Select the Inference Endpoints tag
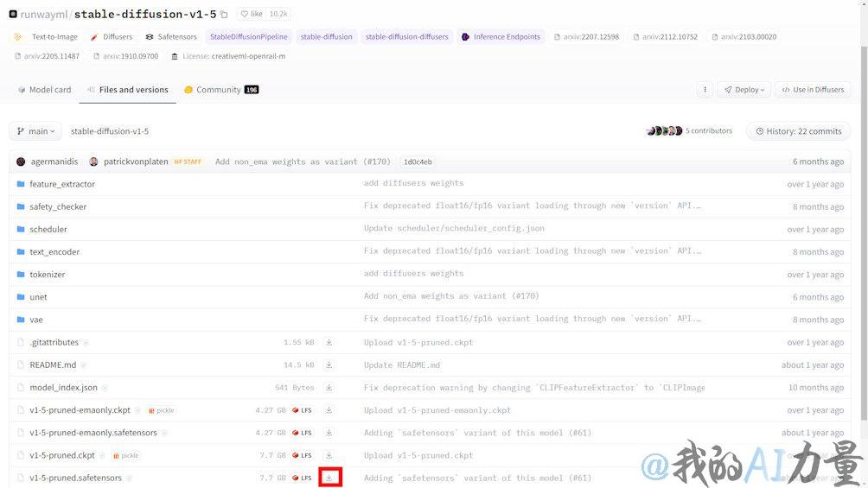The height and width of the screenshot is (488, 868). [x=501, y=36]
